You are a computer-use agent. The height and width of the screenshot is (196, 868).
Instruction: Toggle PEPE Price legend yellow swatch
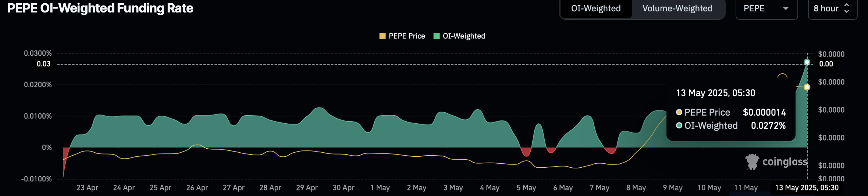tap(383, 36)
